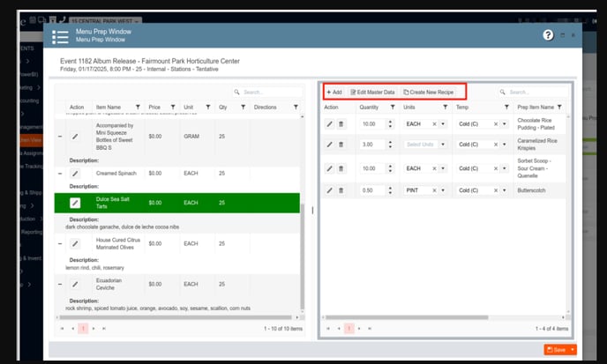Edit the Chocolate Rice Pudding prep row
The image size is (607, 364).
330,124
